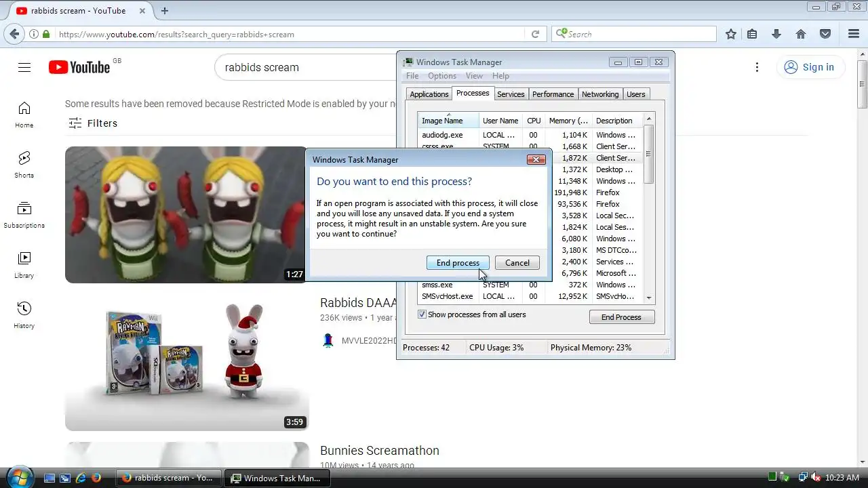Open the Options menu in Task Manager
This screenshot has width=868, height=488.
[x=442, y=76]
